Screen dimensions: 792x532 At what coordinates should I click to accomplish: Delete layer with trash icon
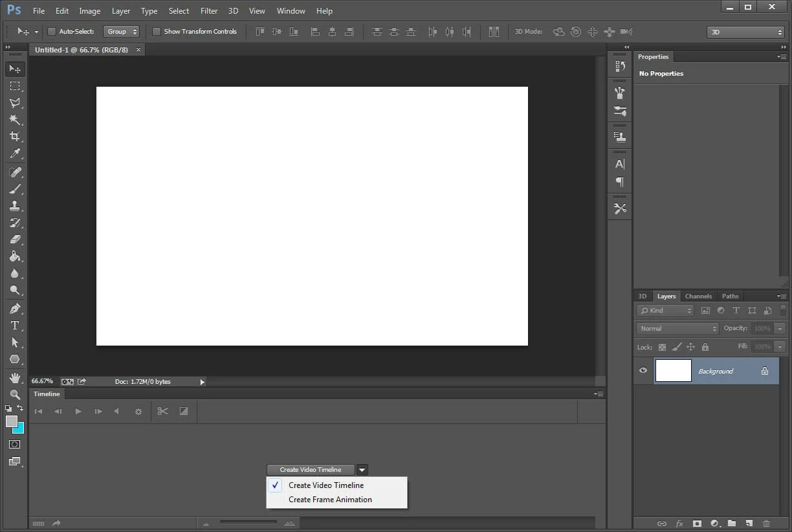[x=766, y=524]
